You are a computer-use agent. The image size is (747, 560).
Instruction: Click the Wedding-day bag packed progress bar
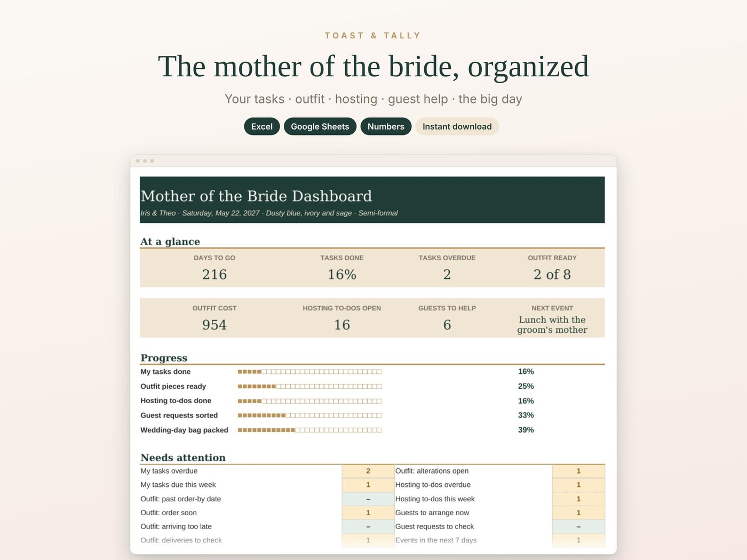(310, 430)
